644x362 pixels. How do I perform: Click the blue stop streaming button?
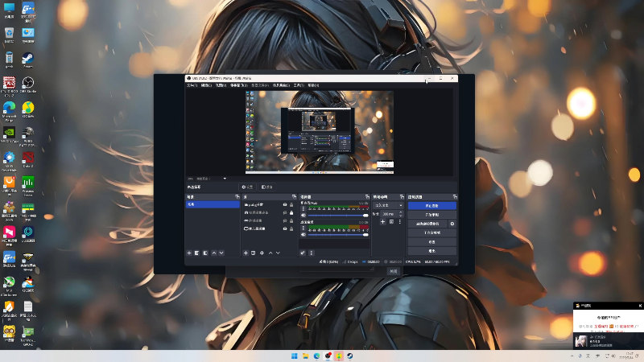pos(431,206)
